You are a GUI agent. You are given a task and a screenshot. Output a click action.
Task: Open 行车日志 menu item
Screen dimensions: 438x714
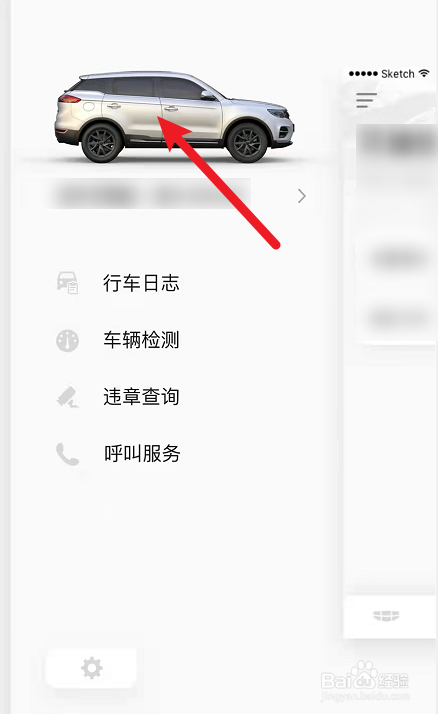pyautogui.click(x=141, y=283)
